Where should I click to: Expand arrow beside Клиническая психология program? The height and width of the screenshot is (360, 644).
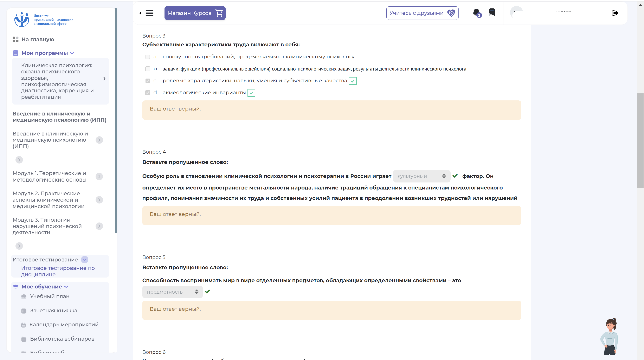[x=104, y=79]
